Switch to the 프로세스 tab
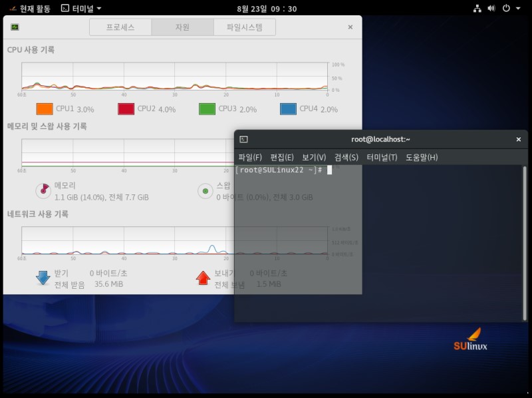Viewport: 532px width, 398px height. (x=120, y=27)
